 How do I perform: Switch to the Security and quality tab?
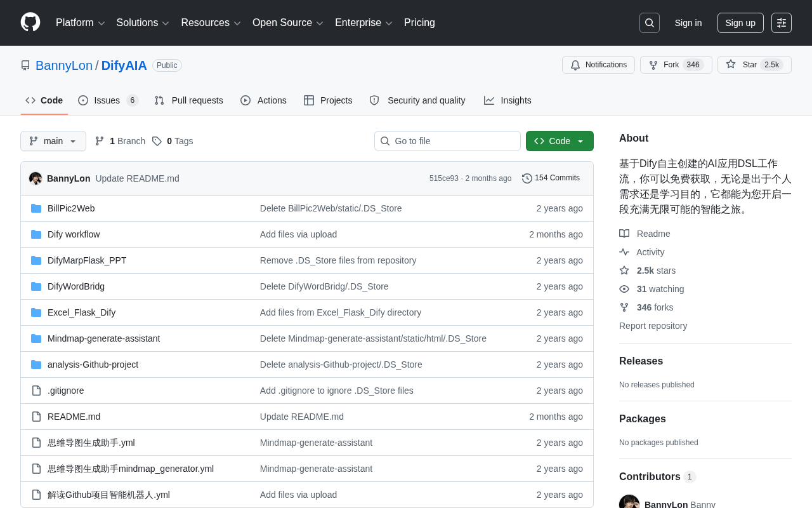[x=417, y=100]
